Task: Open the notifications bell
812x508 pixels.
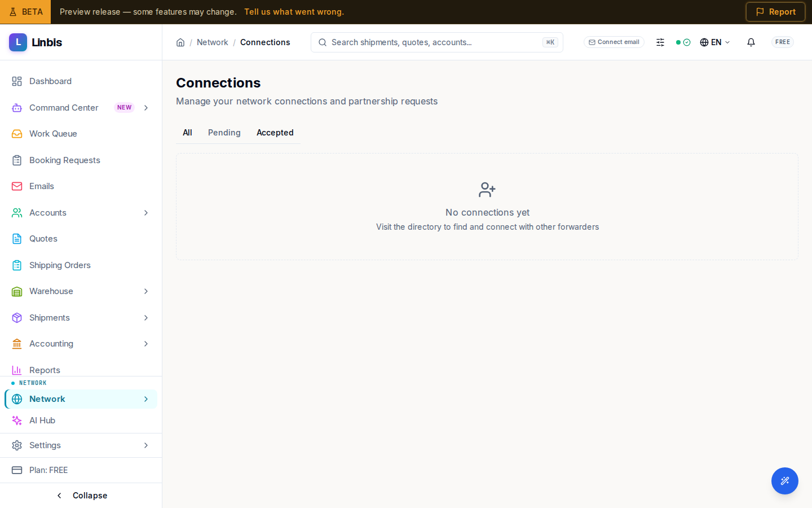Action: (751, 42)
